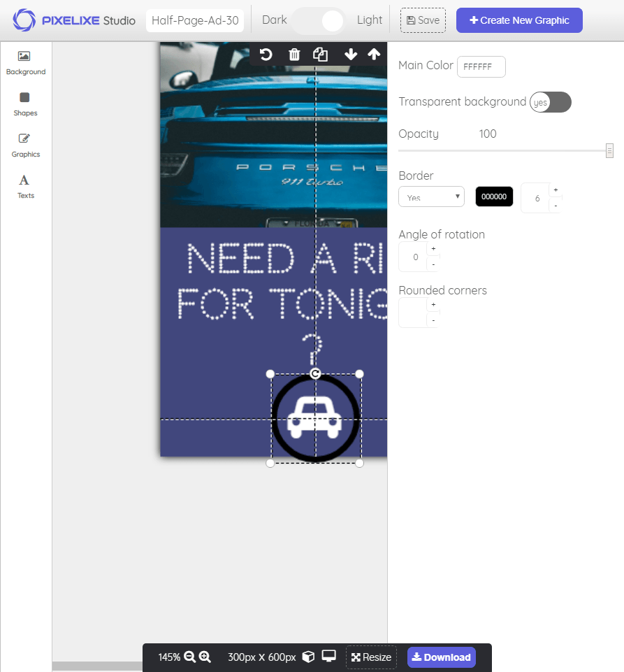Screen dimensions: 624x672
Task: Click the Opacity slider handle
Action: (x=609, y=151)
